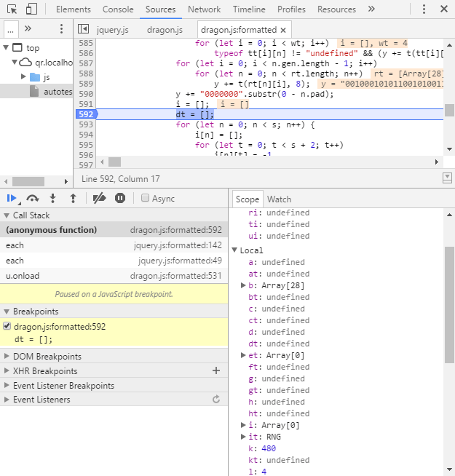Deactivate breakpoints icon
The image size is (455, 476).
(x=100, y=198)
